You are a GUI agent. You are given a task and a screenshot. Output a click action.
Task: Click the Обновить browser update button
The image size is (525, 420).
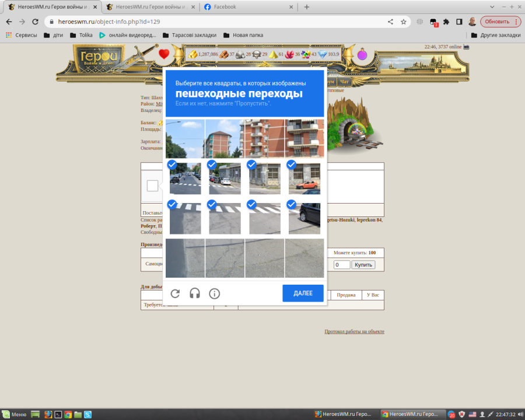point(501,22)
